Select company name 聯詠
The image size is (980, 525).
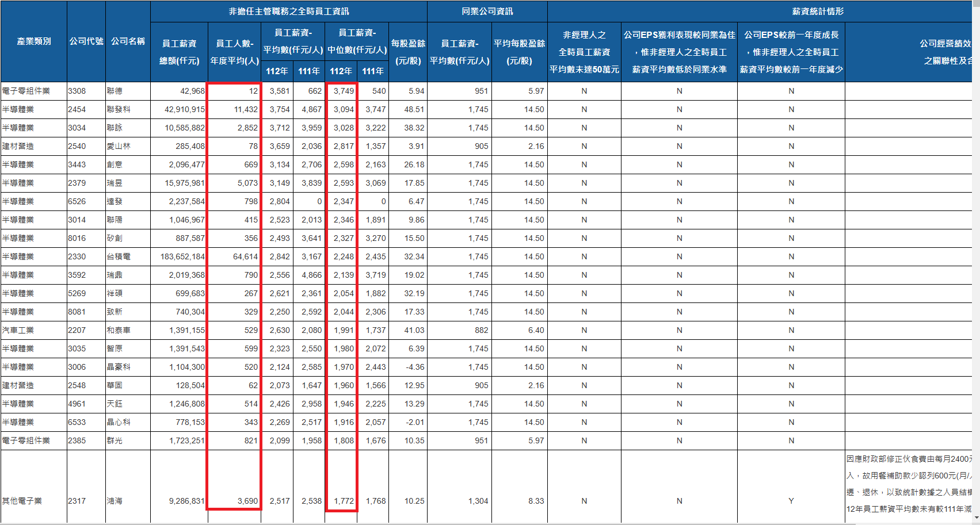(115, 128)
